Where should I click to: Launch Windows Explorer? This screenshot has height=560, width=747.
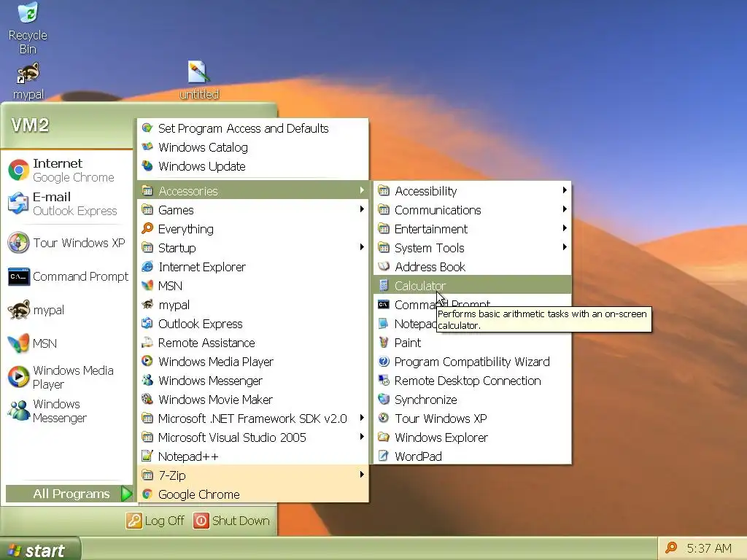click(x=473, y=437)
